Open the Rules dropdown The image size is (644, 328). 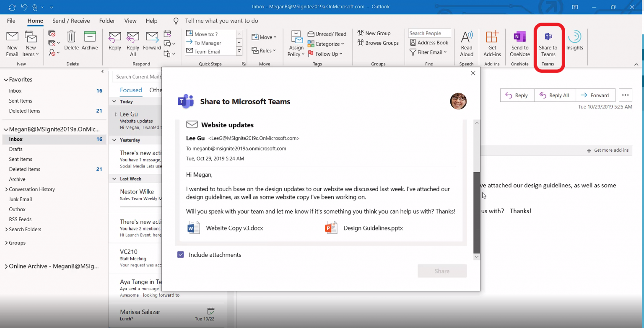(264, 50)
